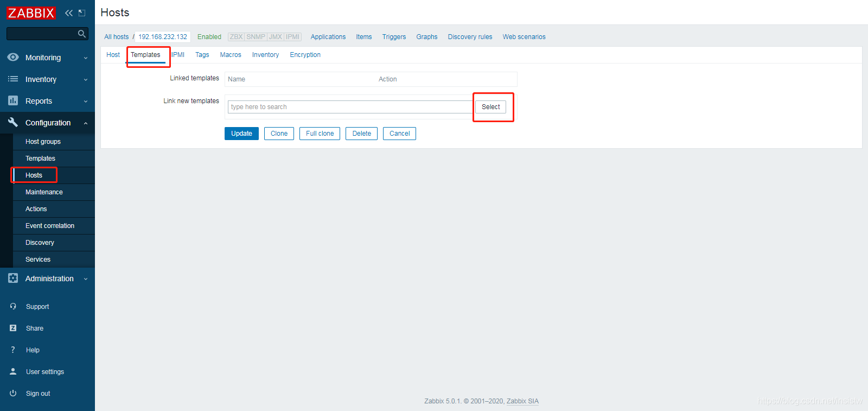
Task: Click the Full clone button
Action: pos(320,134)
